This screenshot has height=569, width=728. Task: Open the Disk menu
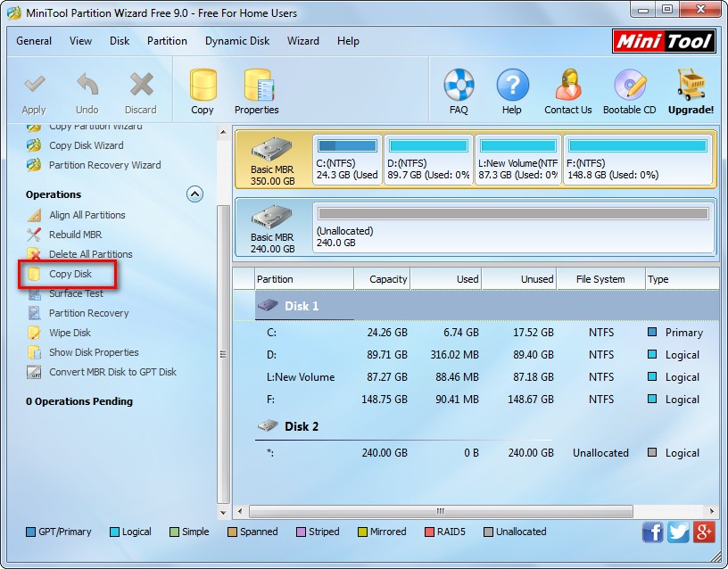pyautogui.click(x=120, y=41)
